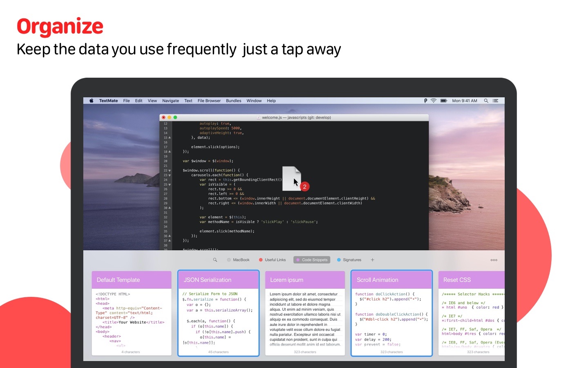Click the red Useful Links color dot

261,260
